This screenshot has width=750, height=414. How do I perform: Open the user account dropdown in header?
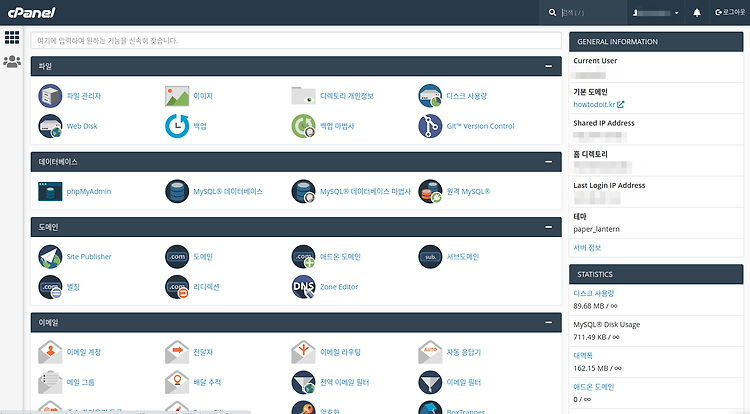click(x=656, y=13)
